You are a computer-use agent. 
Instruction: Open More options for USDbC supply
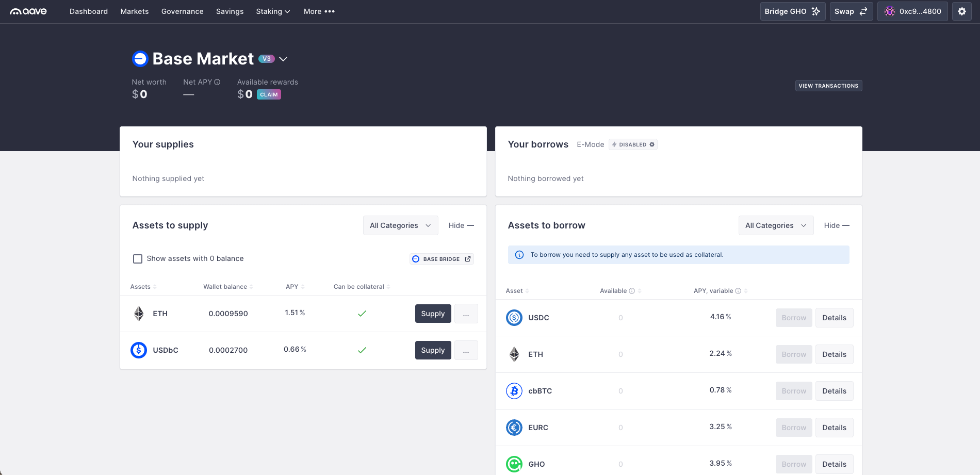coord(466,350)
